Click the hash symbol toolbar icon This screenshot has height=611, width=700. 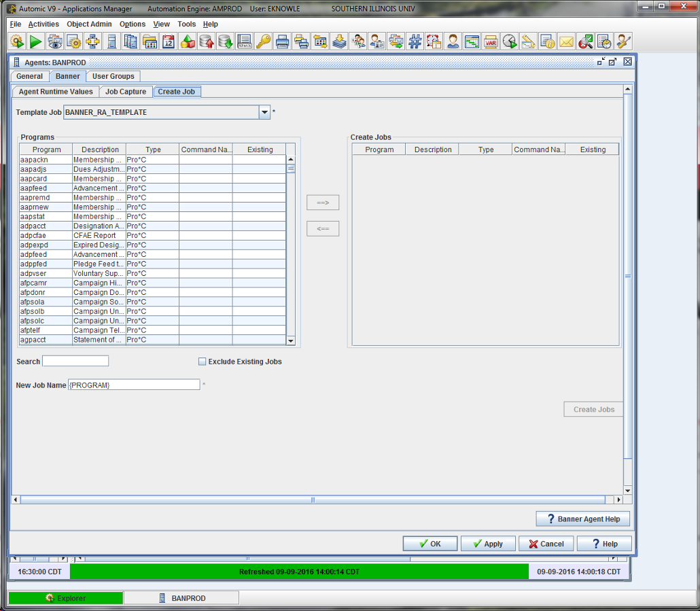[x=415, y=42]
